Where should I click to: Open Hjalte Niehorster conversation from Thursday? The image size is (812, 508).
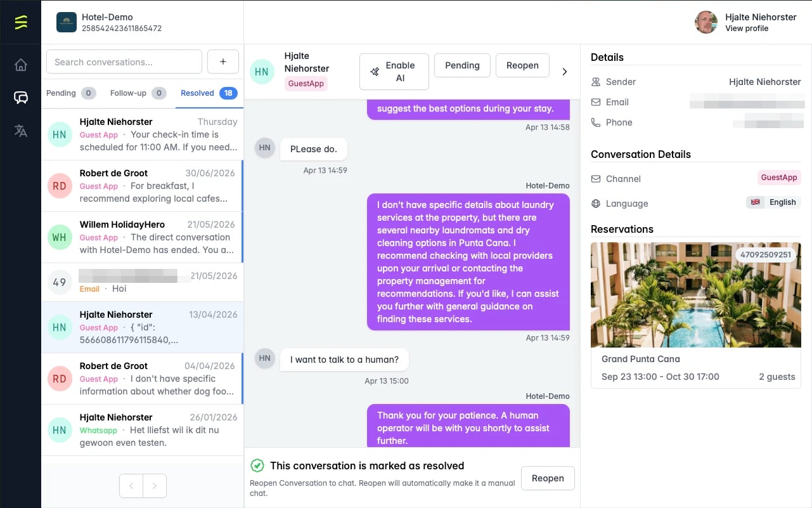click(142, 134)
